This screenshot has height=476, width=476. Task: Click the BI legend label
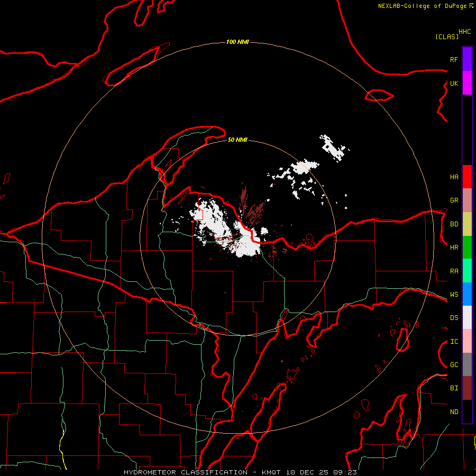point(454,388)
